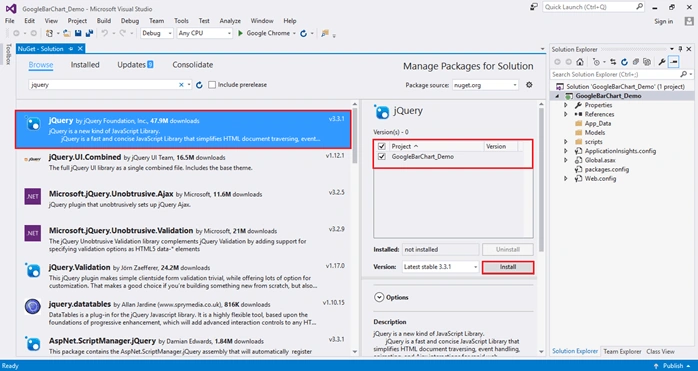Click the browser Refresh toolbar icon

(304, 33)
